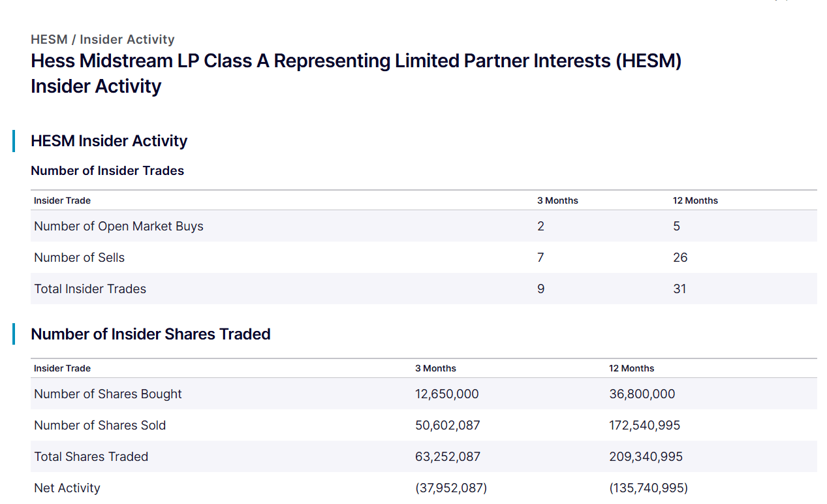This screenshot has width=827, height=504.
Task: Select the HESM Insider Activity section header
Action: (109, 141)
